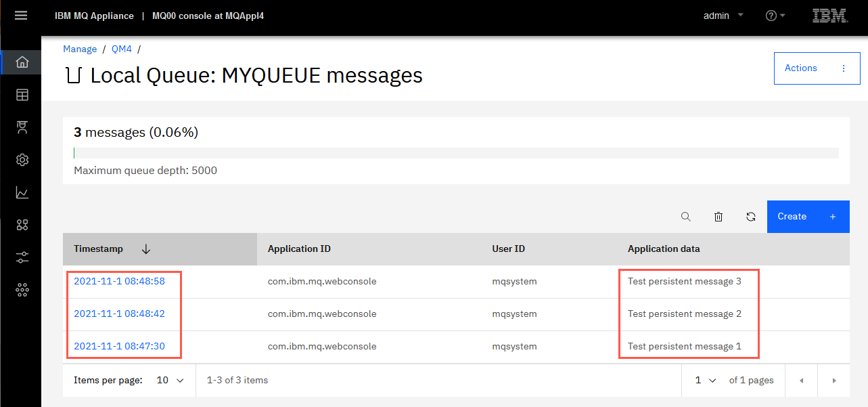The width and height of the screenshot is (868, 407).
Task: Refresh the message list
Action: coord(751,217)
